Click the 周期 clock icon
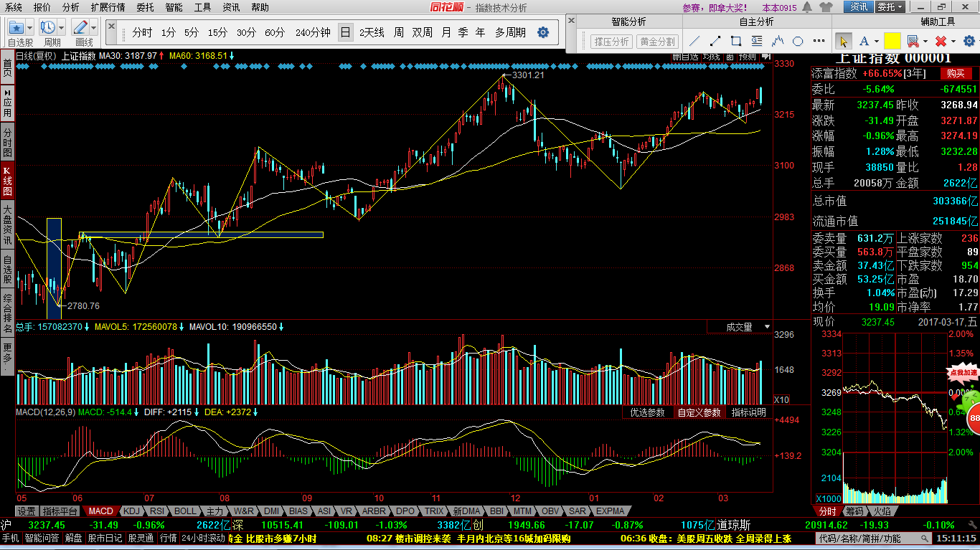 48,28
